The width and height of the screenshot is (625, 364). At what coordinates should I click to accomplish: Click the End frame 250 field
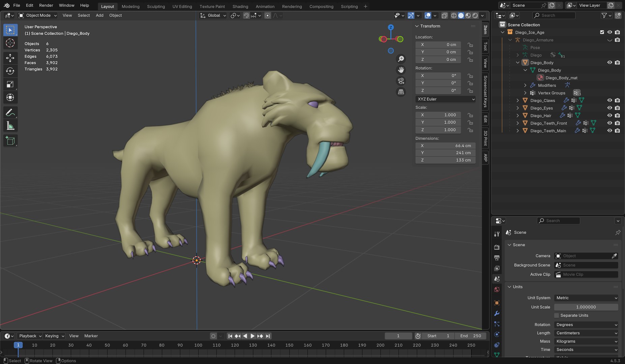(471, 336)
